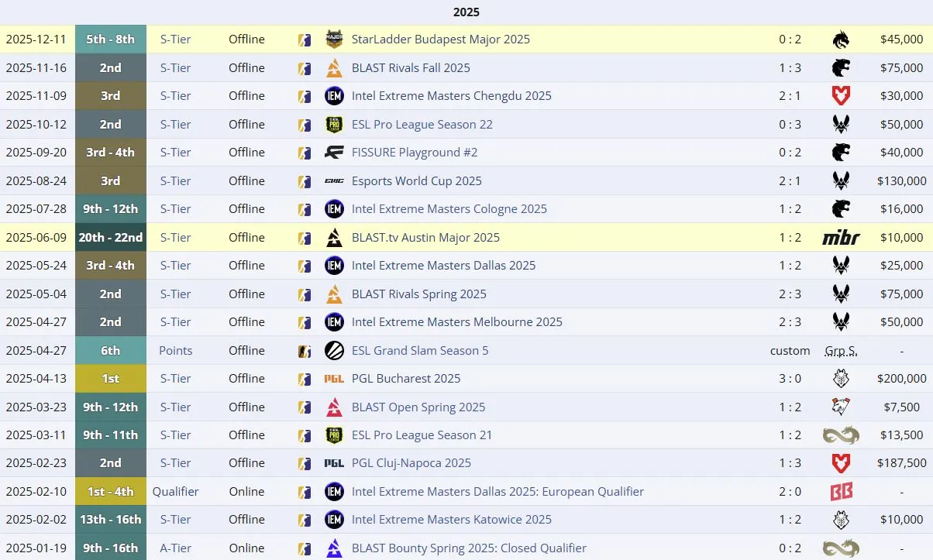933x560 pixels.
Task: Click the 'Points' tier cell
Action: (176, 351)
